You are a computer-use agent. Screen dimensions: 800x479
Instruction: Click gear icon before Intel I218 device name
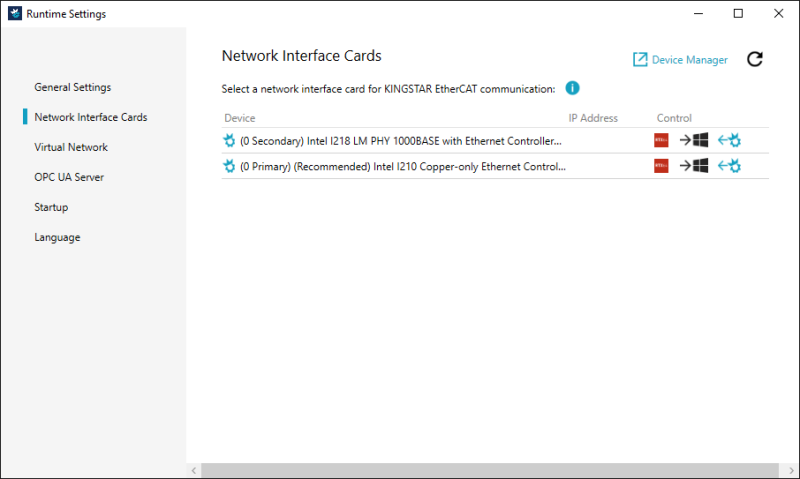pos(230,140)
